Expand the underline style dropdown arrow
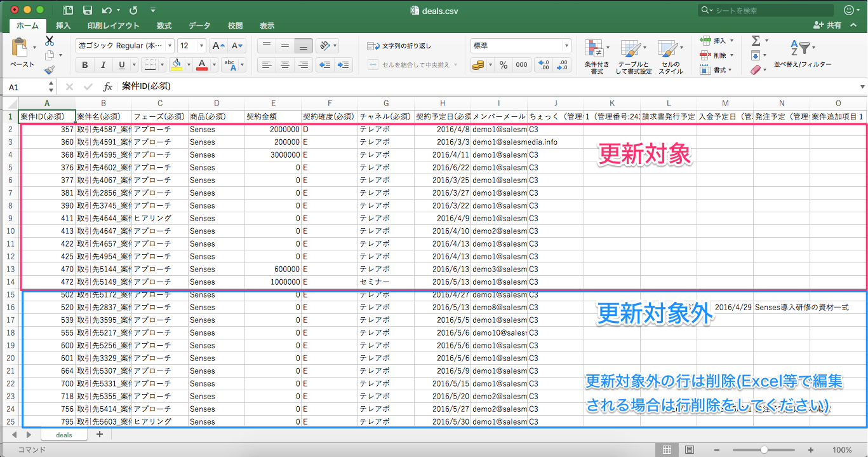Screen dimensions: 868x457 click(133, 65)
